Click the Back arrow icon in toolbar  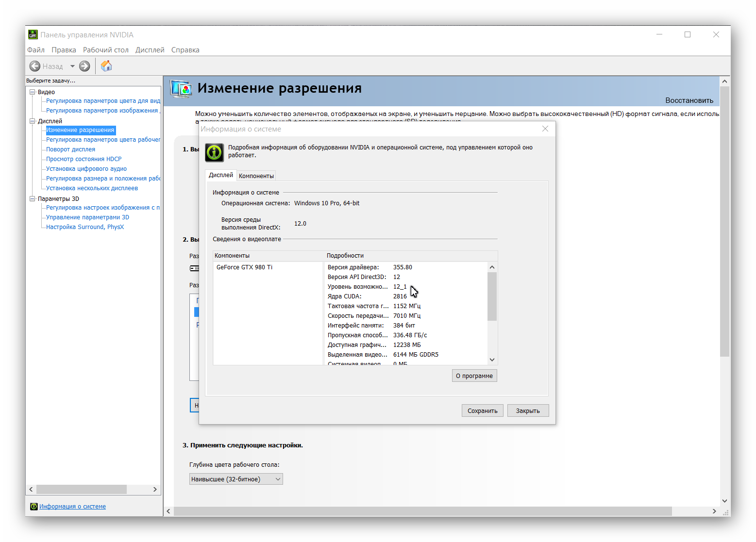click(35, 66)
